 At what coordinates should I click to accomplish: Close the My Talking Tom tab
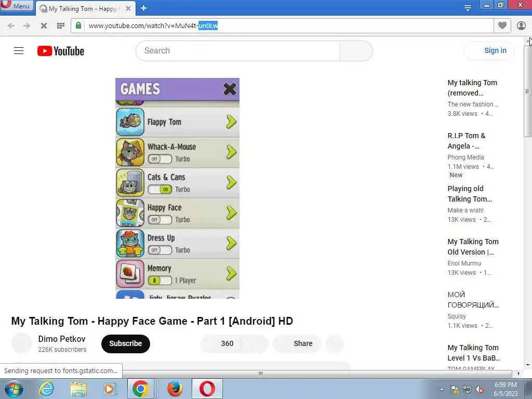pyautogui.click(x=128, y=8)
